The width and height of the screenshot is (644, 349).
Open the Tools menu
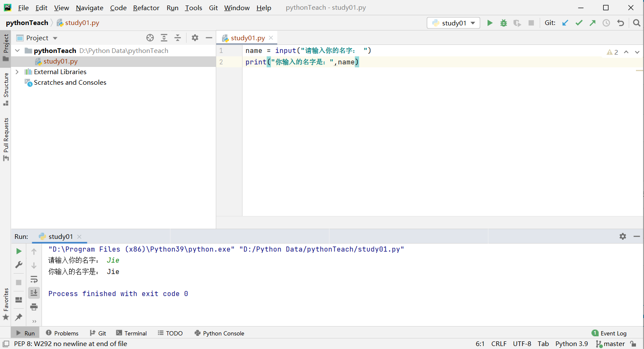(x=193, y=8)
